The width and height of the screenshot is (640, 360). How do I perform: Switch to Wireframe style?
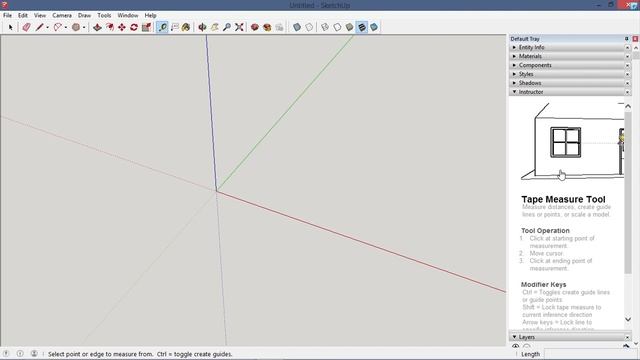coord(325,27)
